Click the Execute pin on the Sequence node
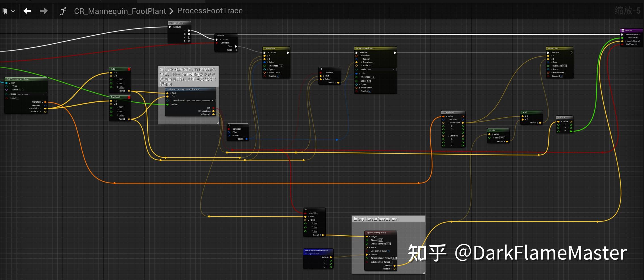The image size is (644, 280). point(170,27)
